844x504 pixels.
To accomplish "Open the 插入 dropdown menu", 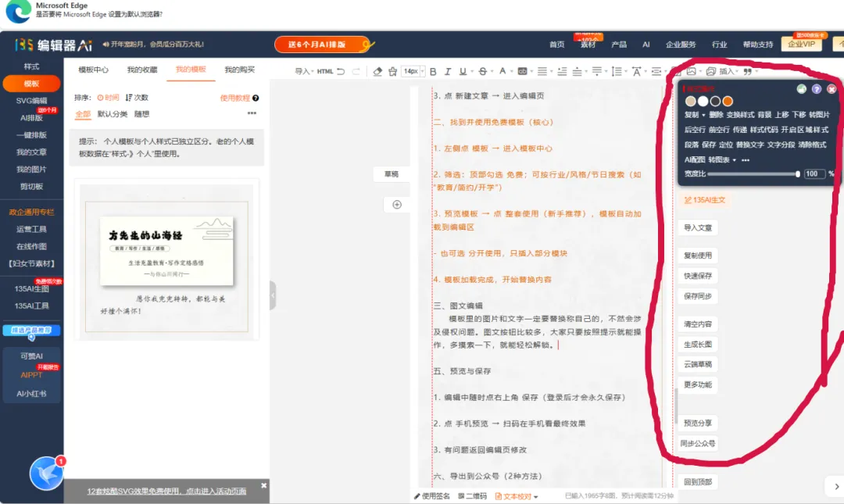I will pyautogui.click(x=728, y=71).
